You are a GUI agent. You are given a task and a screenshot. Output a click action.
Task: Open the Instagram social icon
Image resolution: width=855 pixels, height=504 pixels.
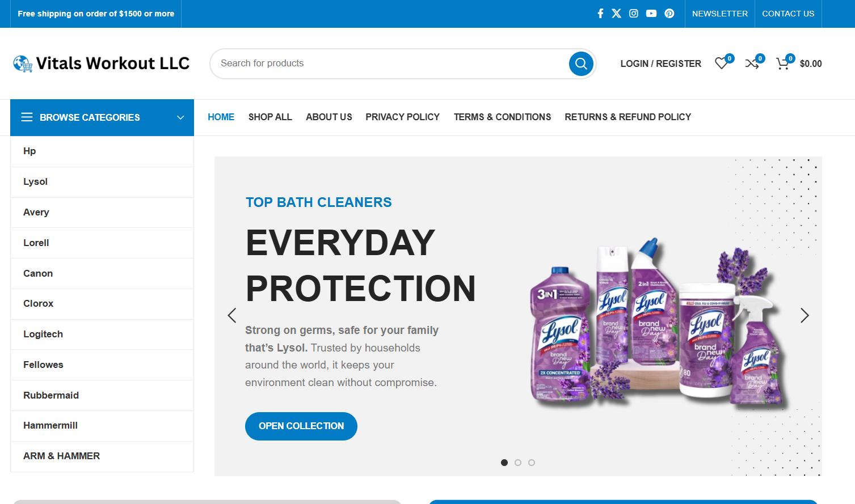[634, 14]
